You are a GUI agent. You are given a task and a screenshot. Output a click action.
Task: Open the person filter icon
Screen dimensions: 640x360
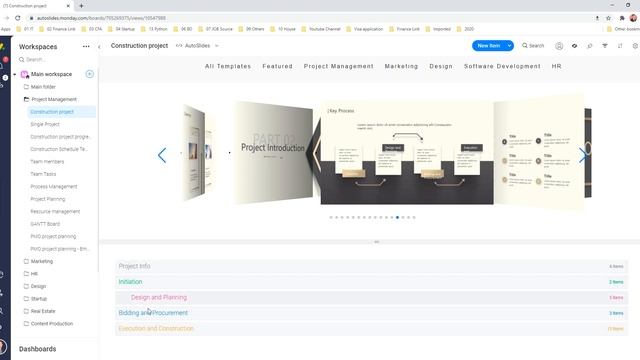559,46
